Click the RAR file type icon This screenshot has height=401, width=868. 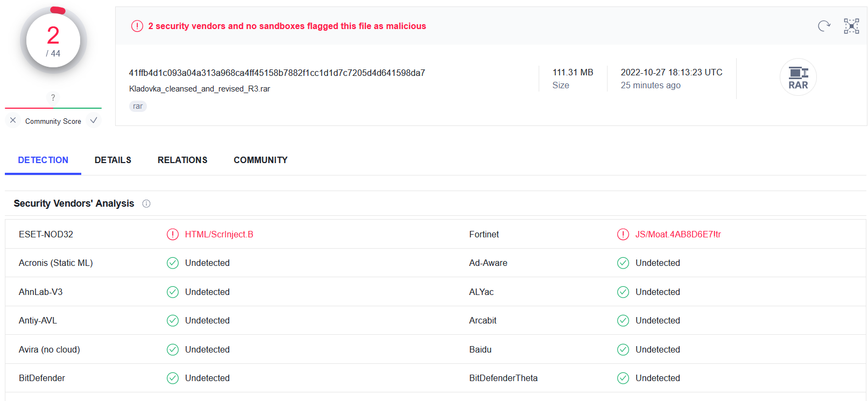click(798, 77)
